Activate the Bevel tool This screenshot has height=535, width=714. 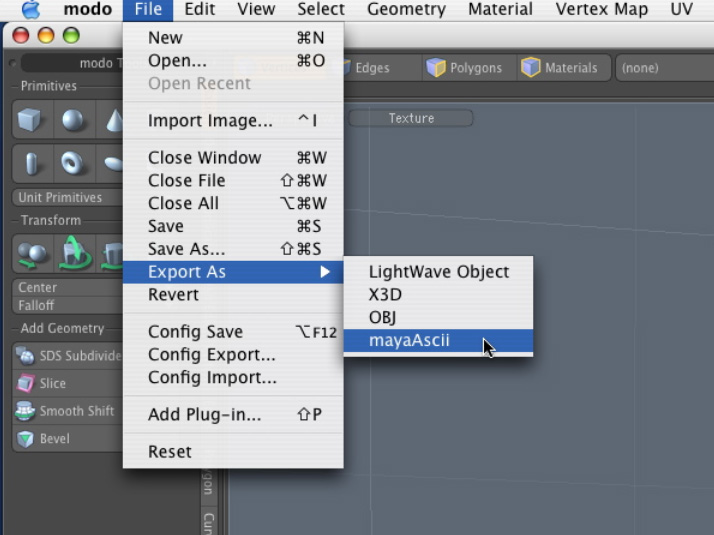(x=68, y=439)
